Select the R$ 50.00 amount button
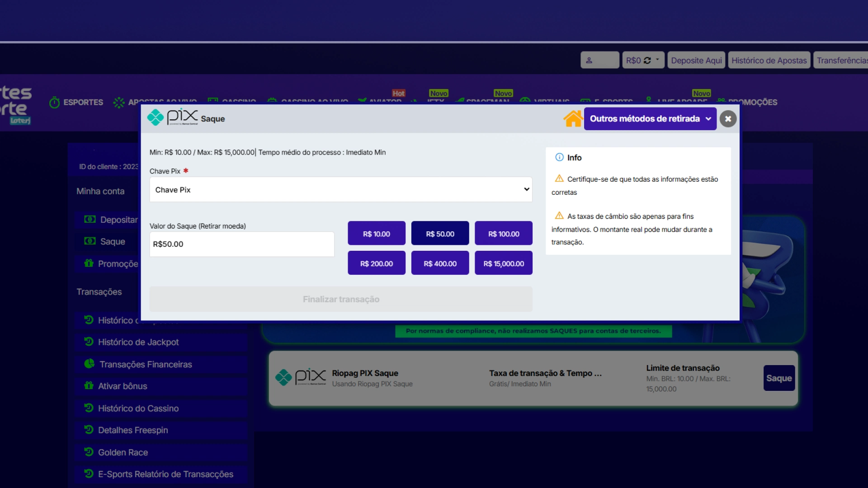Screen dimensions: 868x488 (x=440, y=233)
